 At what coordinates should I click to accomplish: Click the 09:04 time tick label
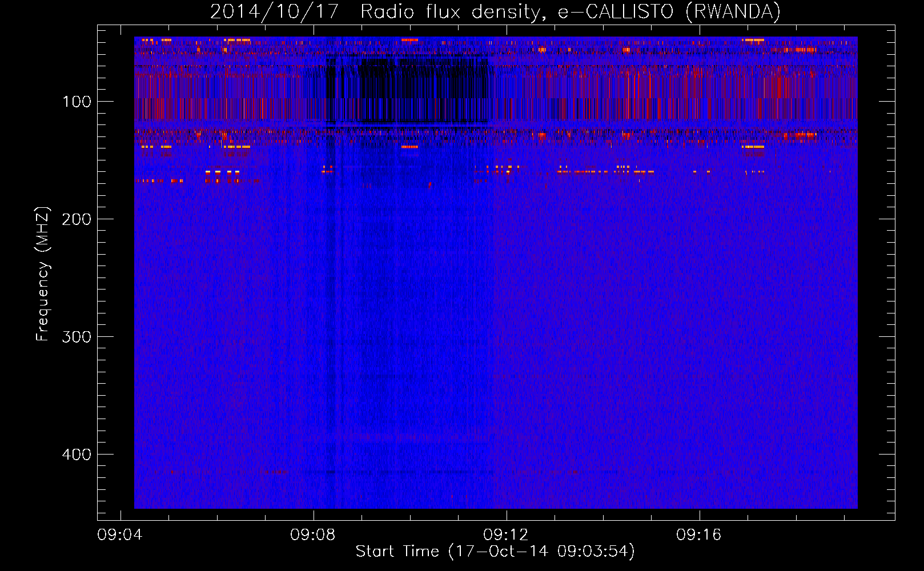120,535
